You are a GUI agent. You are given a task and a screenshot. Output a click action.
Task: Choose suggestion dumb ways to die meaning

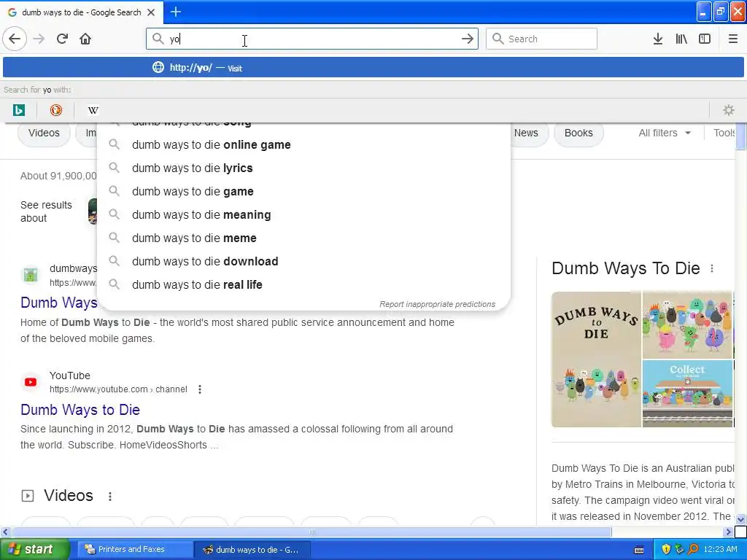pyautogui.click(x=303, y=215)
